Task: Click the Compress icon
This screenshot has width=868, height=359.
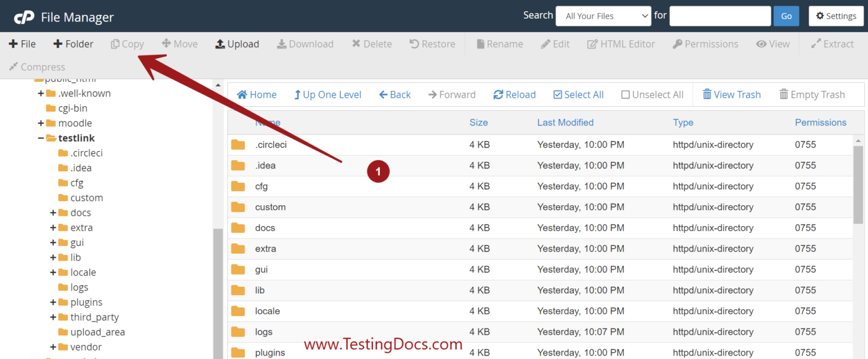Action: click(14, 67)
